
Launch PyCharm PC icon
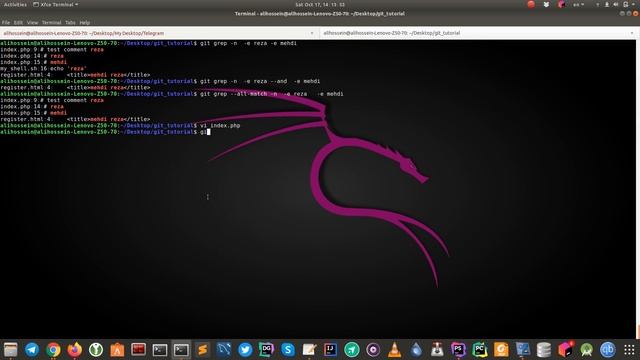pos(480,350)
